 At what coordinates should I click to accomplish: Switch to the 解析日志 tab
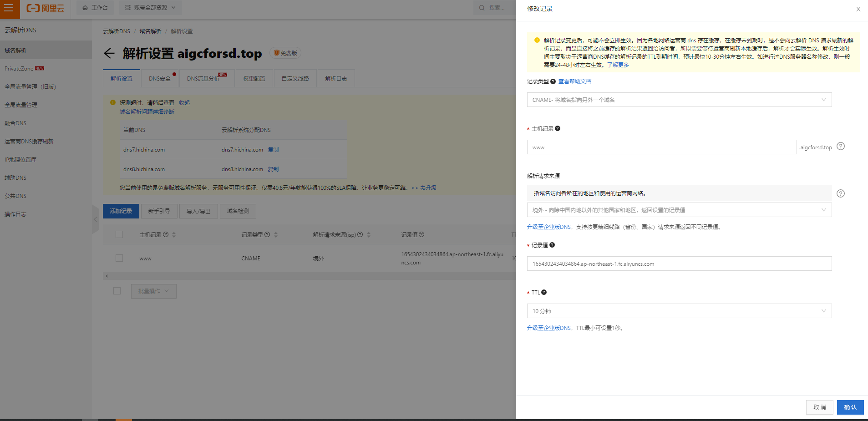(x=336, y=78)
